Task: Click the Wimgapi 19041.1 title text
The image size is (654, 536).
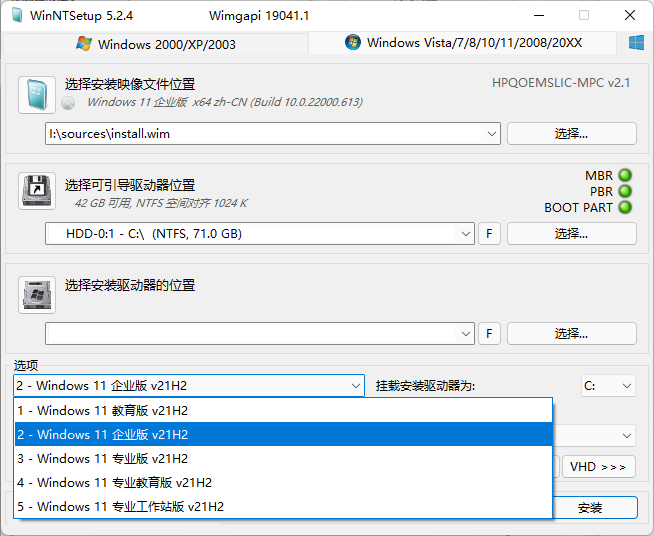Action: coord(259,16)
